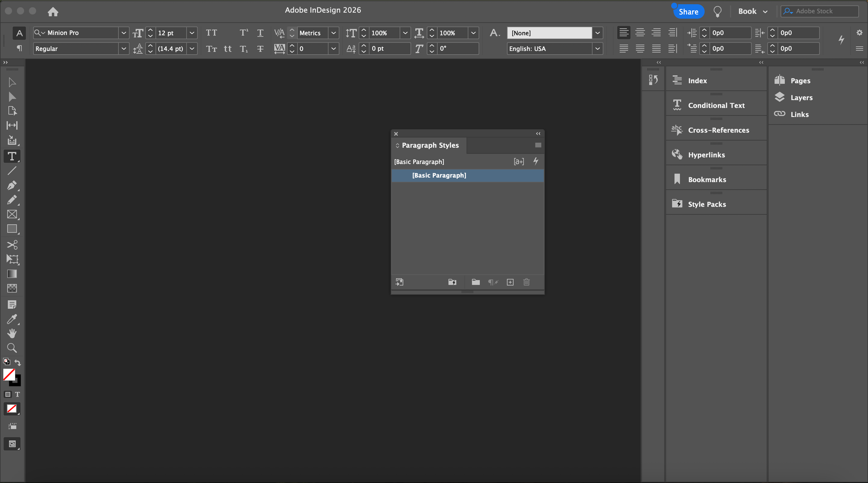The height and width of the screenshot is (483, 868).
Task: Toggle Underline text formatting
Action: (260, 33)
